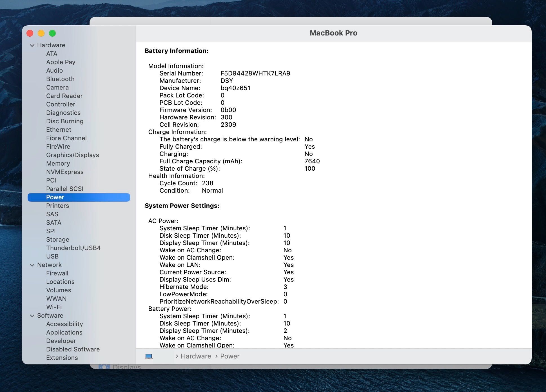Select SATA in the sidebar
The width and height of the screenshot is (546, 392).
(x=54, y=223)
